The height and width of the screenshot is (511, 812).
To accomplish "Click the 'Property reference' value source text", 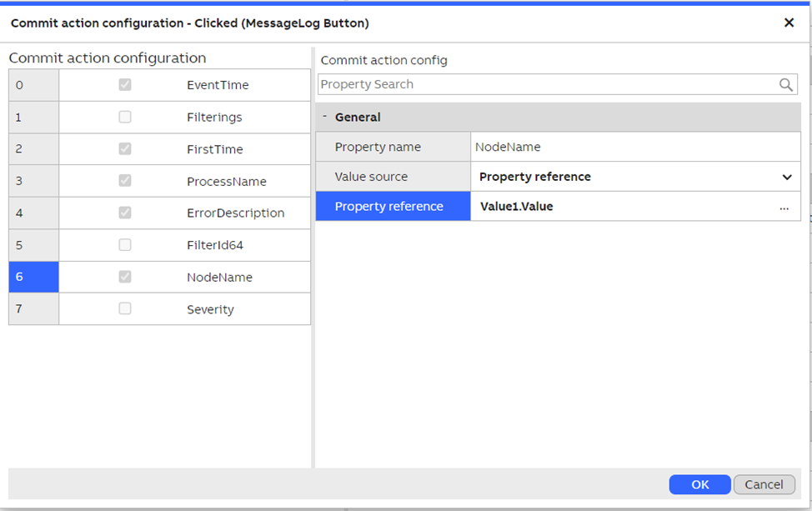I will click(535, 177).
